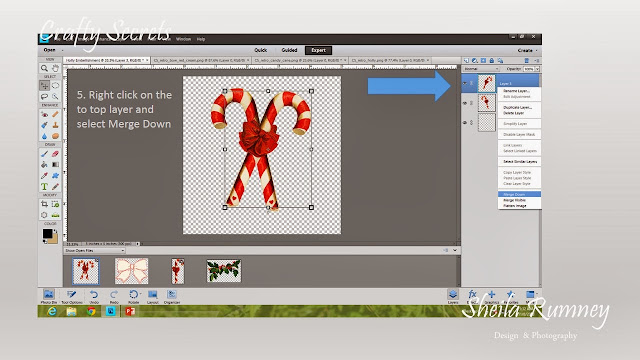Select the Hand tool
The width and height of the screenshot is (640, 360).
tap(55, 68)
